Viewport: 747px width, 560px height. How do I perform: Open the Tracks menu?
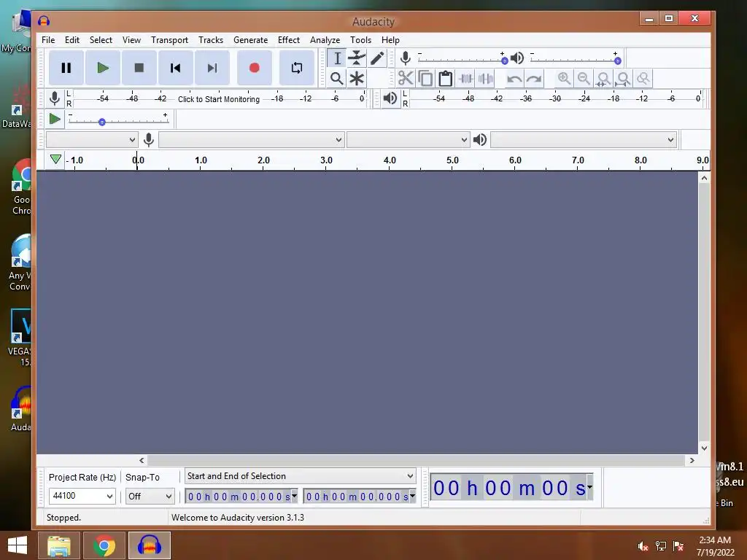coord(211,40)
